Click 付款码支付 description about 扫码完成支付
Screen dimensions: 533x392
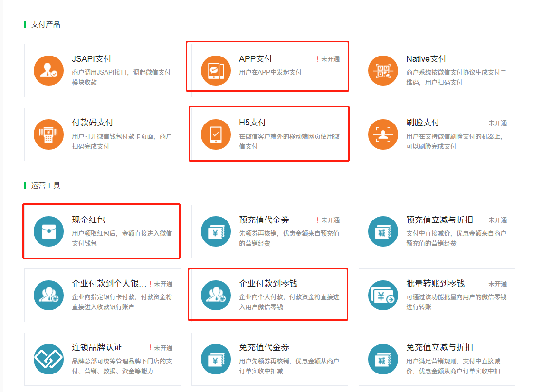pyautogui.click(x=122, y=142)
